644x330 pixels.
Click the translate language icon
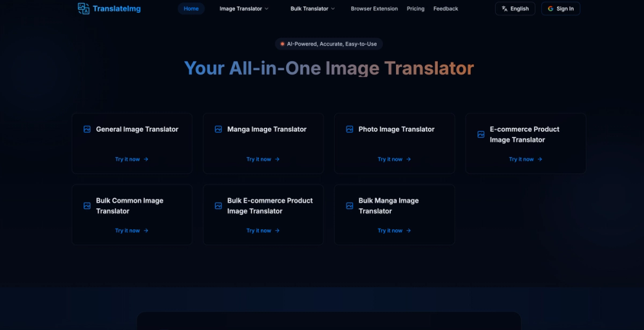[505, 8]
